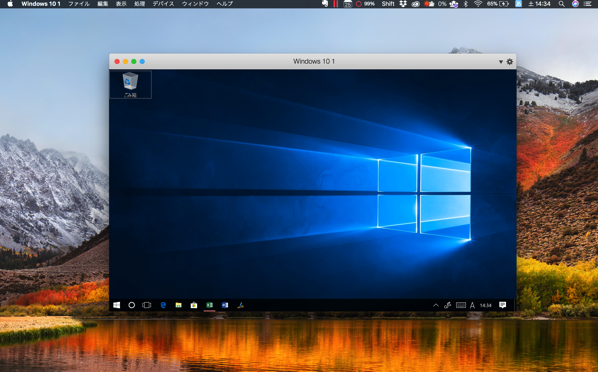Open the calendar date menu bar icon
The width and height of the screenshot is (598, 372).
[347, 4]
